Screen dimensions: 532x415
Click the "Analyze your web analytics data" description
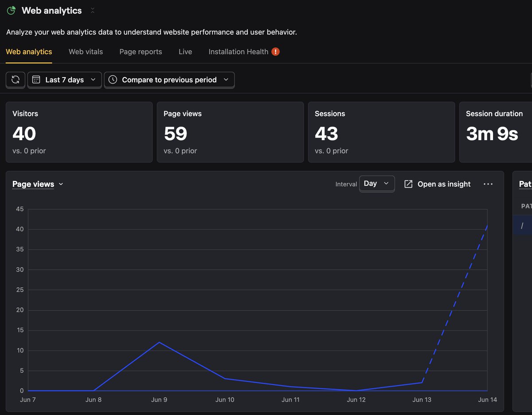tap(152, 32)
